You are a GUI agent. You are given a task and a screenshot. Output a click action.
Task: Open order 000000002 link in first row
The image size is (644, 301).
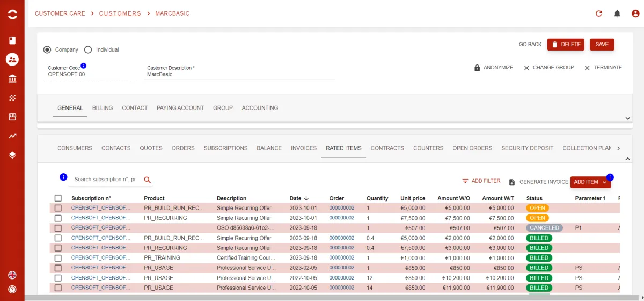click(x=341, y=208)
